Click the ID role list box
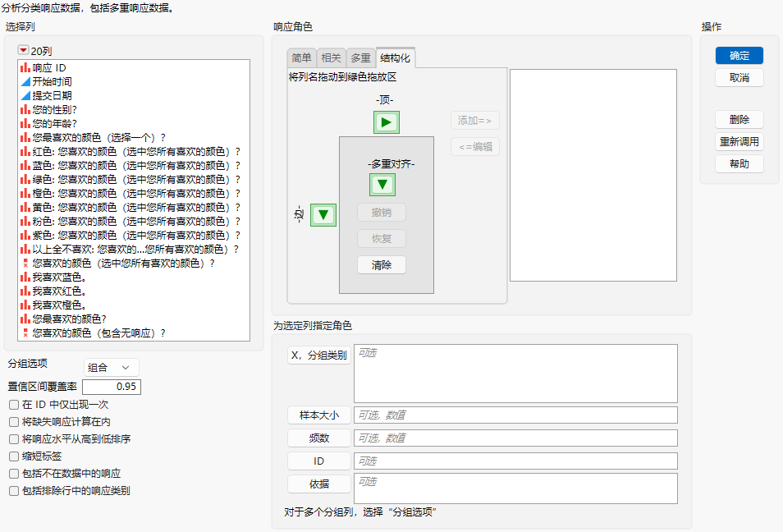783x532 pixels. click(515, 461)
